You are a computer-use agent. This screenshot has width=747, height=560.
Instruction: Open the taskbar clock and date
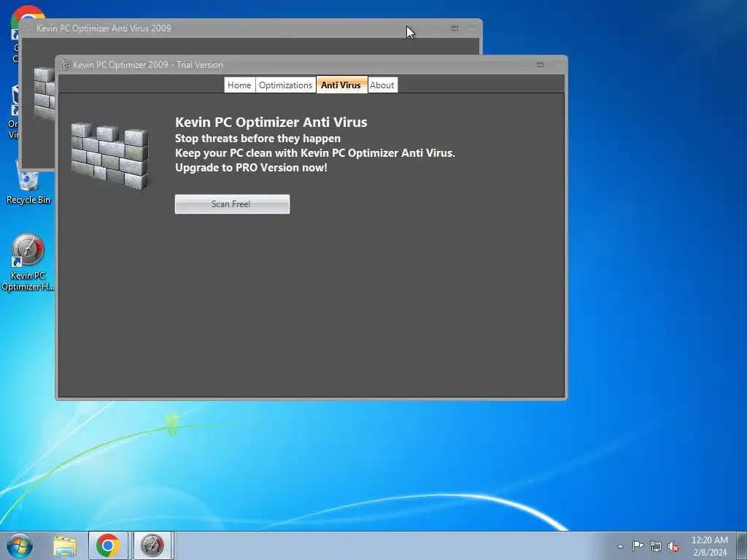tap(710, 546)
